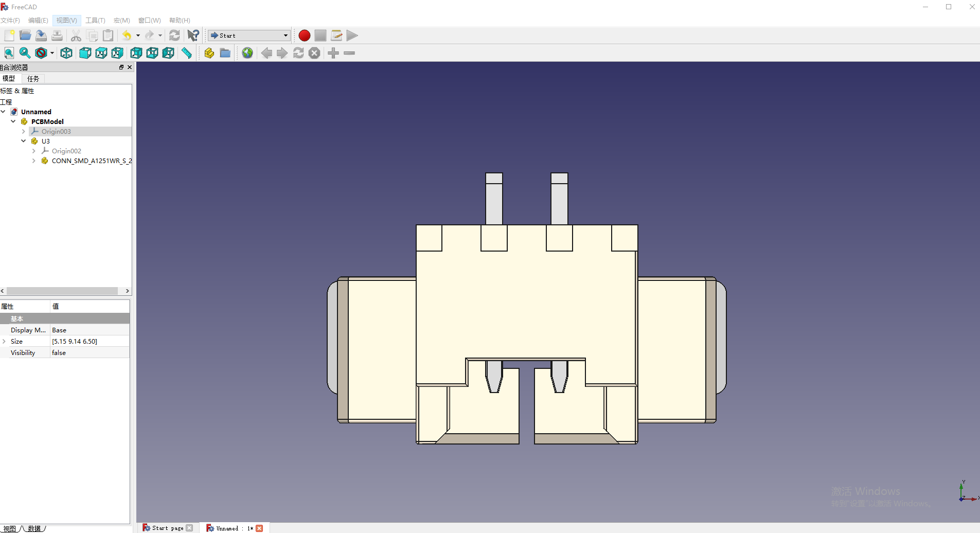Screen dimensions: 980x533
Task: Expand the Origin002 tree node
Action: [x=34, y=151]
